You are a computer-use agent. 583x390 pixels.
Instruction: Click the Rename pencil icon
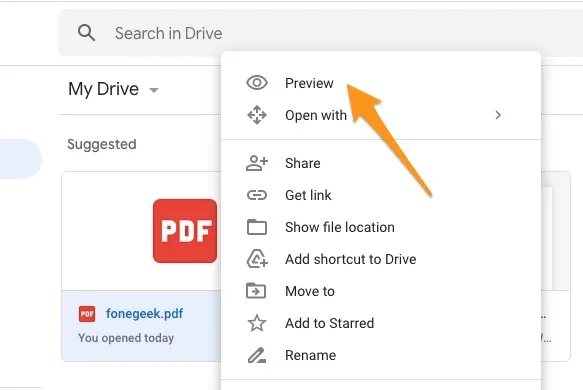[257, 355]
